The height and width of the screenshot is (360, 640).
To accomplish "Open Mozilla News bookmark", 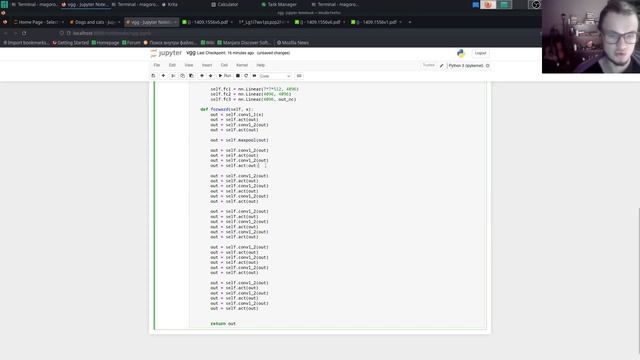I will tap(293, 42).
